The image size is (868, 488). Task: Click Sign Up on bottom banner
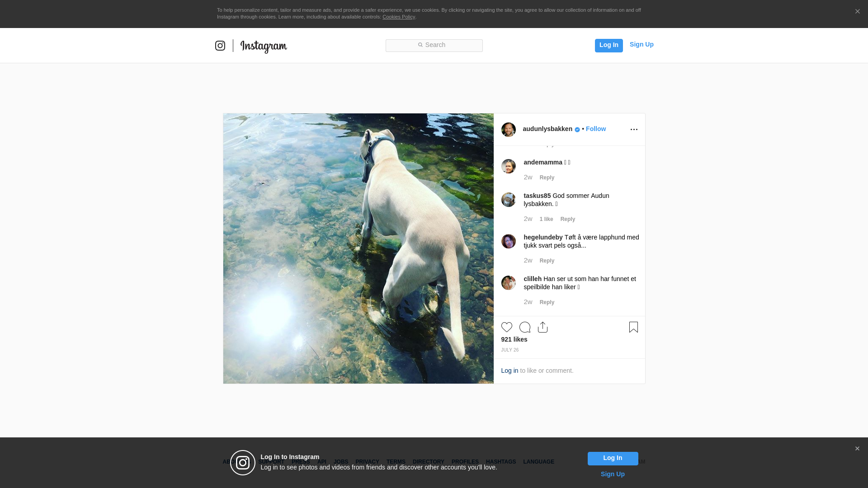(613, 474)
